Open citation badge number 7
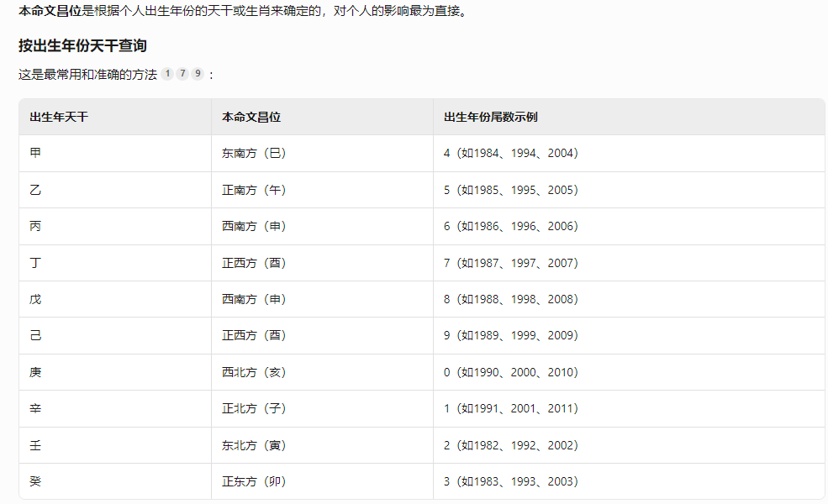 click(x=182, y=74)
